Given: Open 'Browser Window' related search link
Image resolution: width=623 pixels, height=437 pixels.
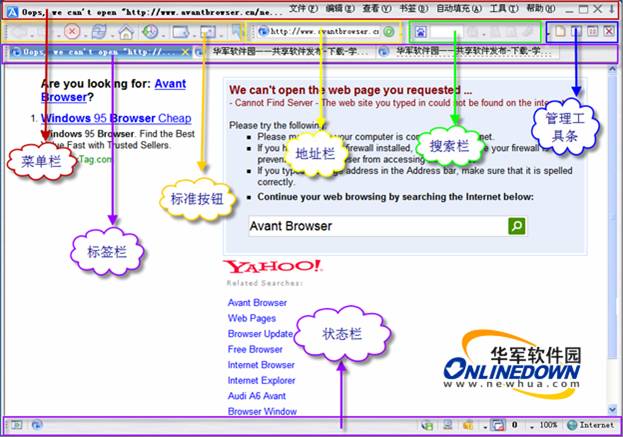Looking at the screenshot, I should click(262, 411).
